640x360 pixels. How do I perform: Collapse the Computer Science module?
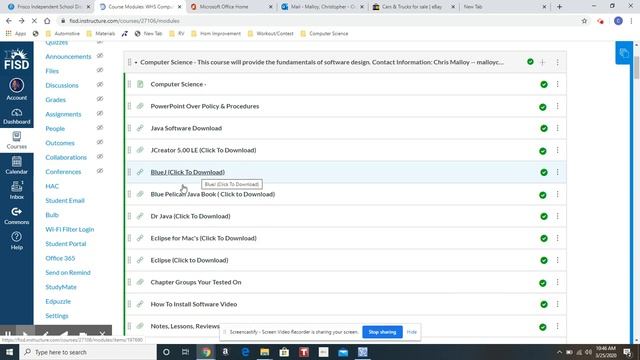pos(136,62)
